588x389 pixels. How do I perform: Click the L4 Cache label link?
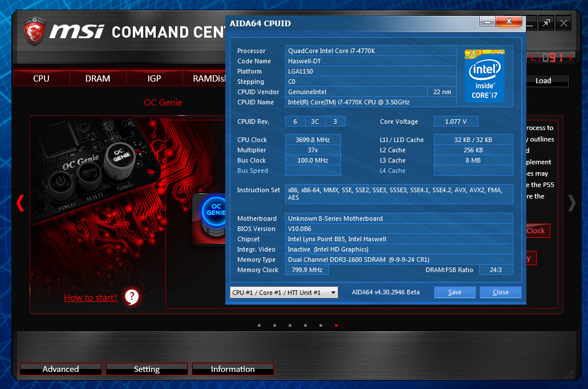(392, 171)
